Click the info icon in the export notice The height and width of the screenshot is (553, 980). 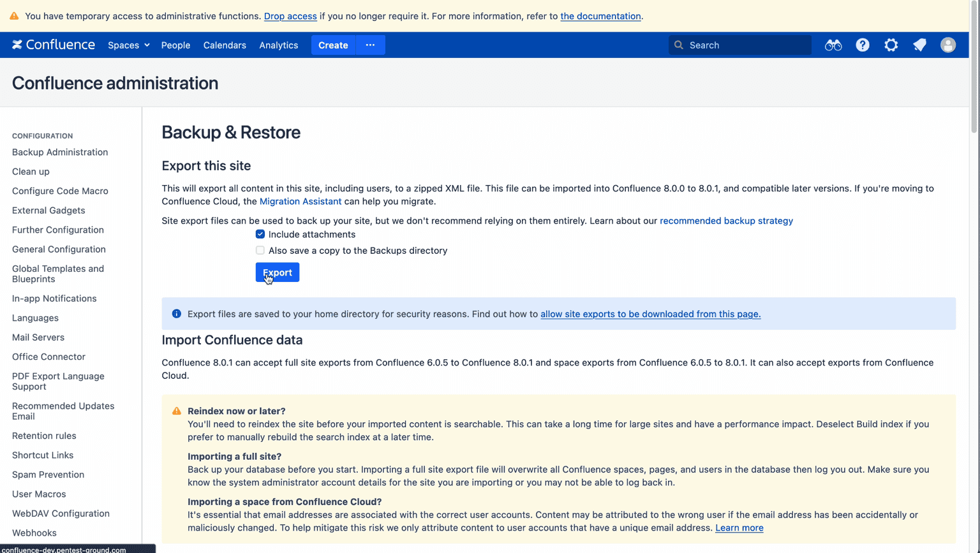pos(176,313)
